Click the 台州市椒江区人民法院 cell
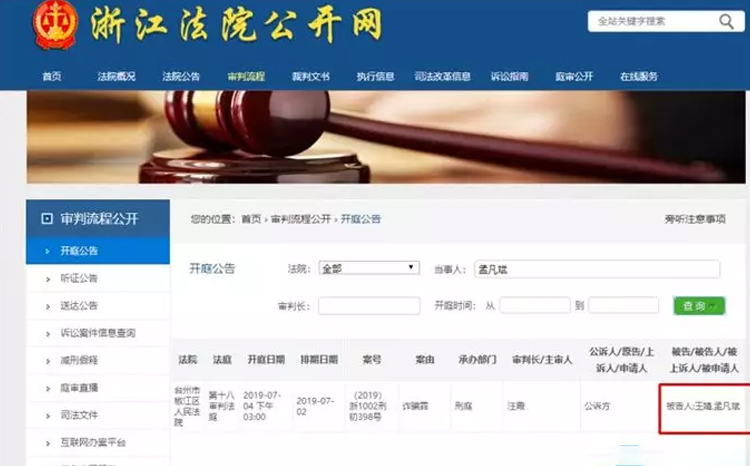 (187, 406)
